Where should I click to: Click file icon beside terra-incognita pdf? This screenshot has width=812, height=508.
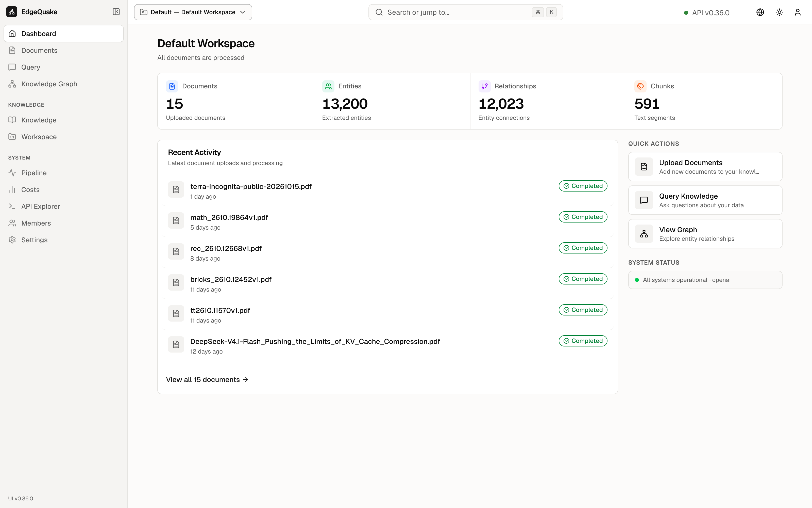(176, 190)
